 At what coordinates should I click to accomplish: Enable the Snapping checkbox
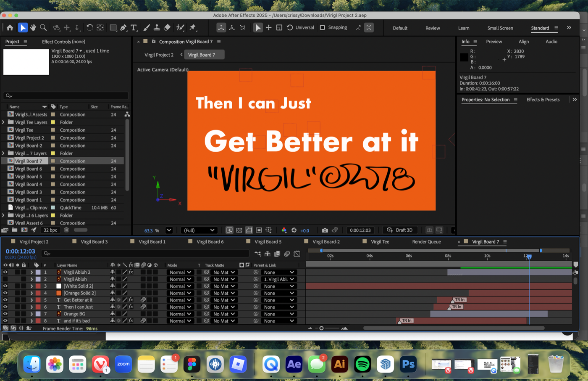click(323, 28)
